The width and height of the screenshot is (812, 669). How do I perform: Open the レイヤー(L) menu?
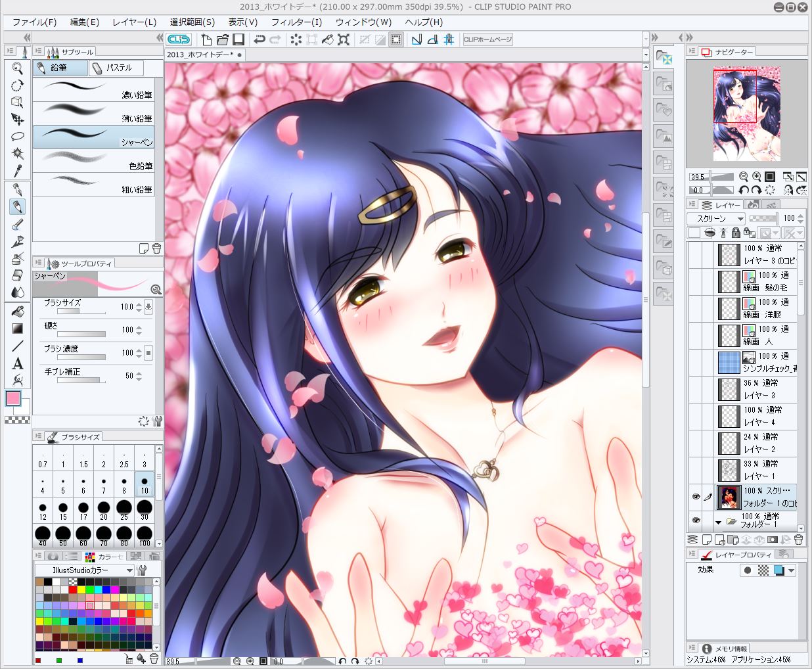click(x=135, y=22)
